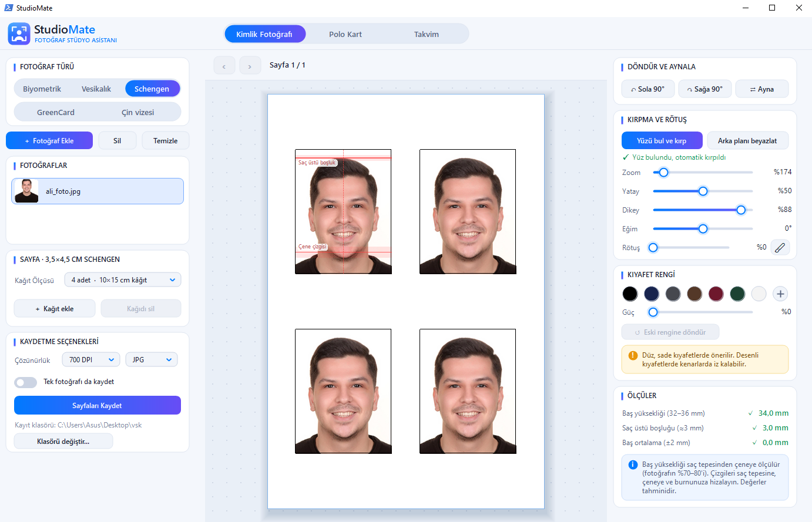Click Klasörü değiştir button
This screenshot has height=522, width=812.
63,442
